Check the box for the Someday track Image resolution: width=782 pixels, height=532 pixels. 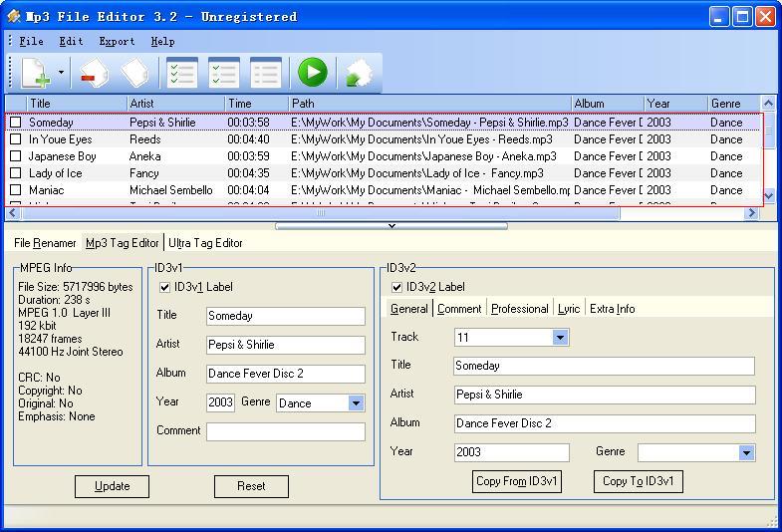pos(16,123)
